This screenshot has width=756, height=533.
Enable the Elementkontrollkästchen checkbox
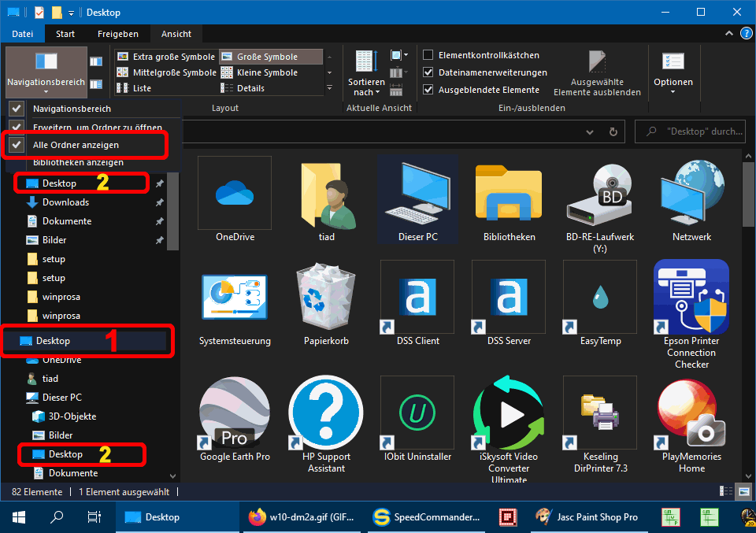click(x=428, y=55)
